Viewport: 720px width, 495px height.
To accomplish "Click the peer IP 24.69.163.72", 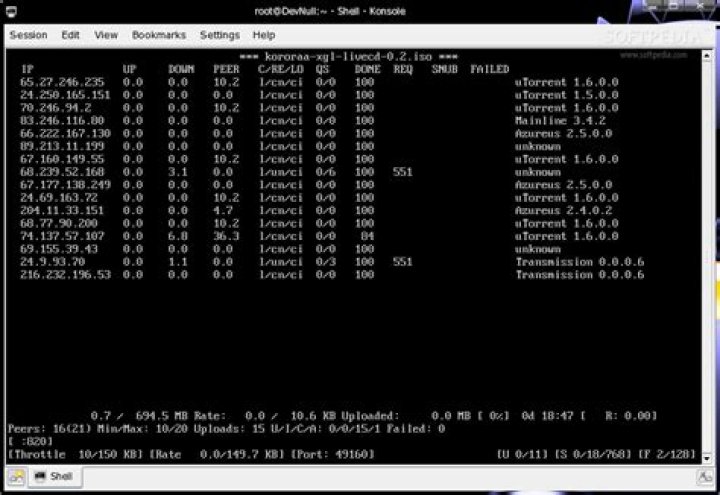I will point(59,198).
